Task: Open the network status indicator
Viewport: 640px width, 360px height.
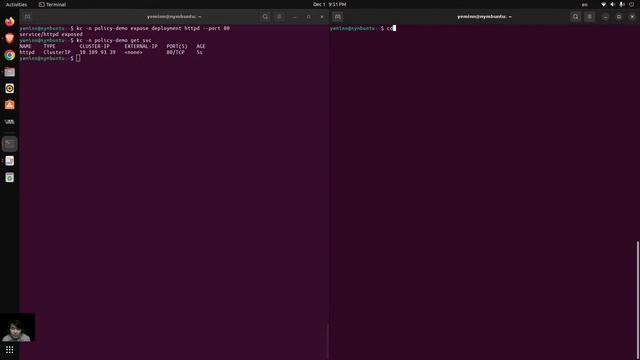Action: tap(603, 4)
